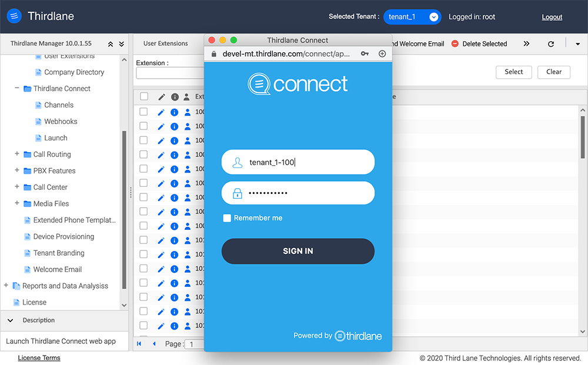
Task: Click the Delete Selected button label
Action: (x=485, y=44)
